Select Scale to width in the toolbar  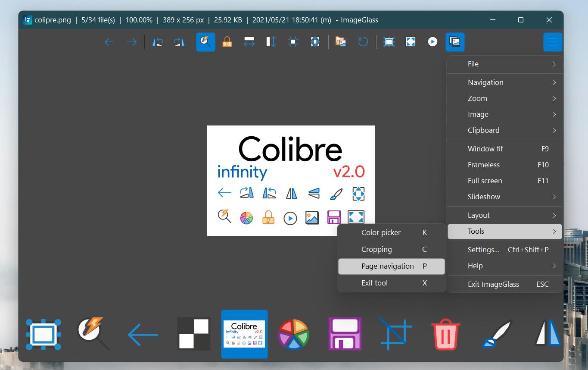coord(249,42)
